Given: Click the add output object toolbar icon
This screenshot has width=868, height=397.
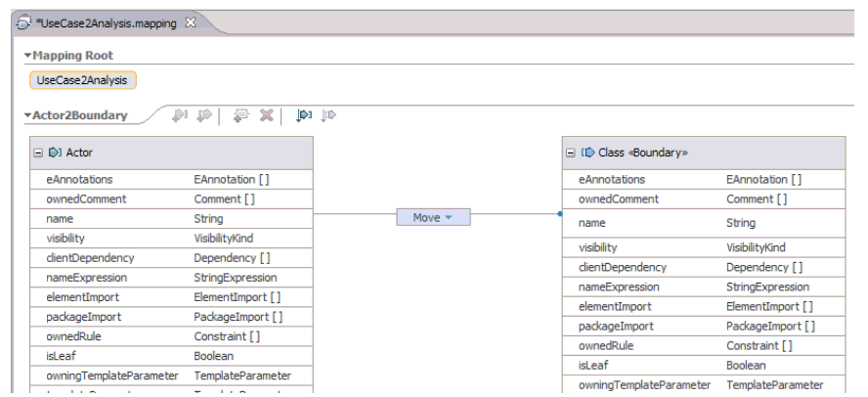Looking at the screenshot, I should [x=204, y=115].
